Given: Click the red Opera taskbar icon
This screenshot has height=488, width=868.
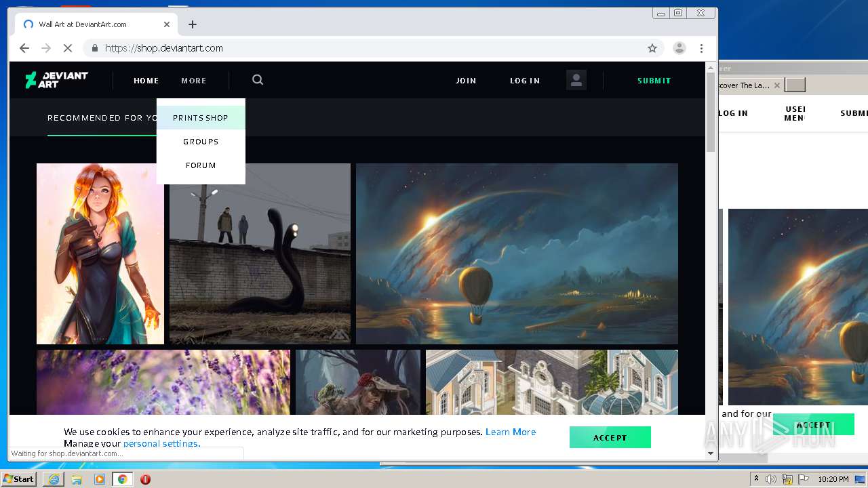Looking at the screenshot, I should point(145,479).
